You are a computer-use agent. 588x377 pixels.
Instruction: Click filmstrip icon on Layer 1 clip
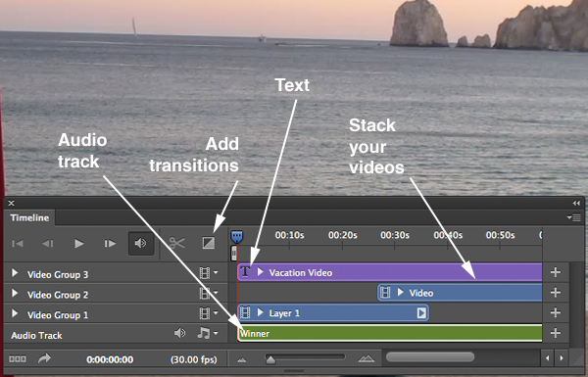245,313
